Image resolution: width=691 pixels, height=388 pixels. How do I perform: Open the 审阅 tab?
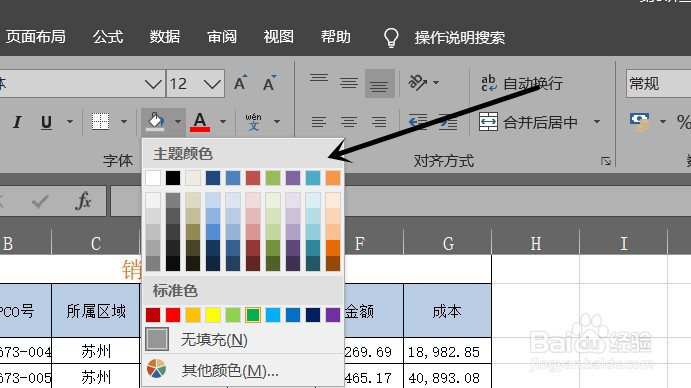click(x=222, y=37)
